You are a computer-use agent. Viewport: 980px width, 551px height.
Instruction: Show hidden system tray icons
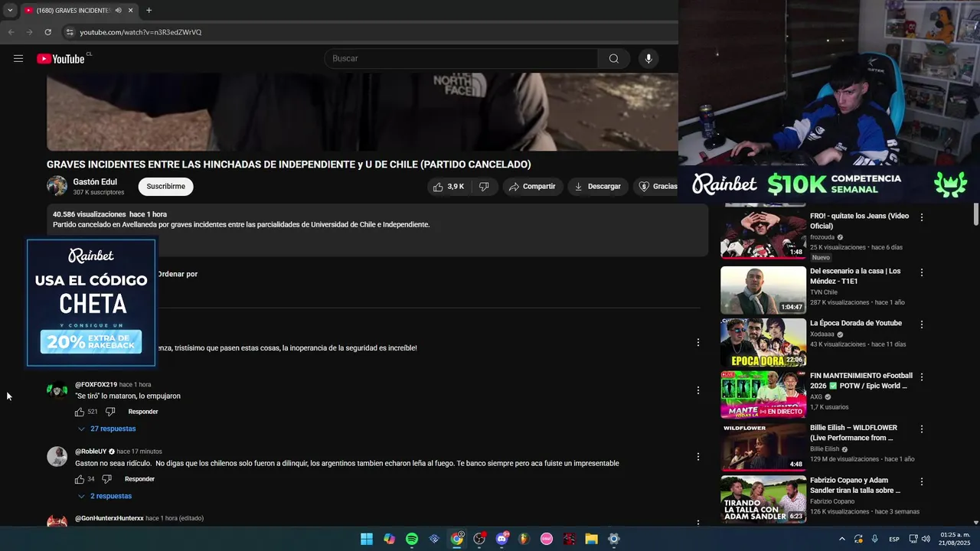(x=842, y=539)
